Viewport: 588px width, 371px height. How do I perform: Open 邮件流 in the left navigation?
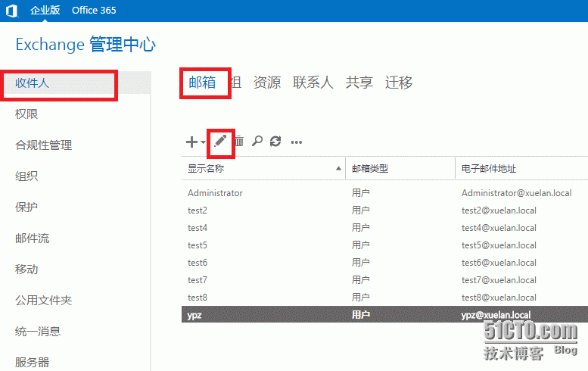click(x=33, y=238)
